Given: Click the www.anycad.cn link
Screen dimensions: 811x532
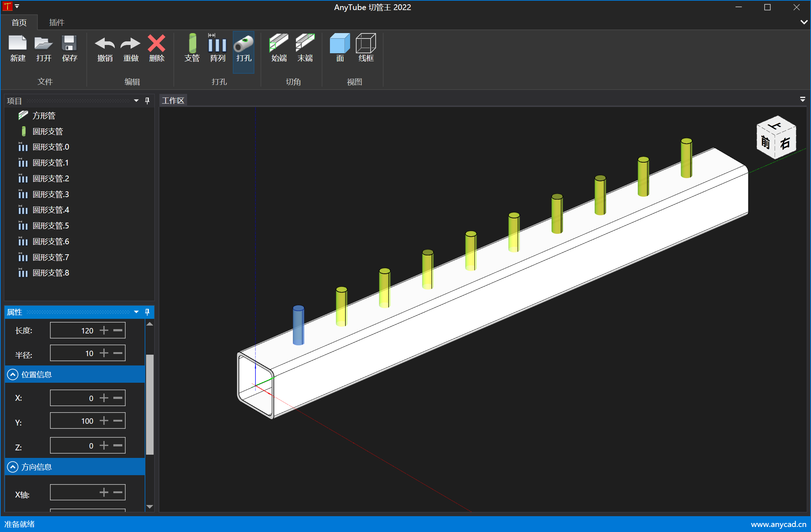Looking at the screenshot, I should [778, 524].
